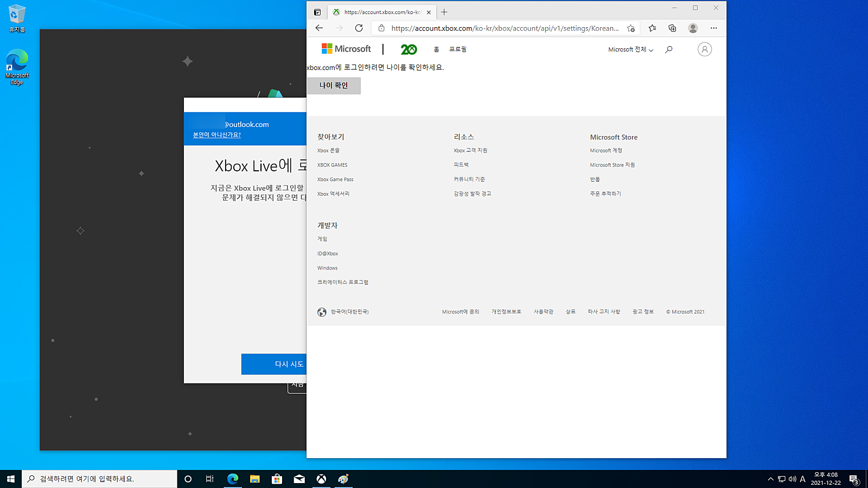Open Task View on taskbar
The image size is (868, 488).
(x=209, y=479)
